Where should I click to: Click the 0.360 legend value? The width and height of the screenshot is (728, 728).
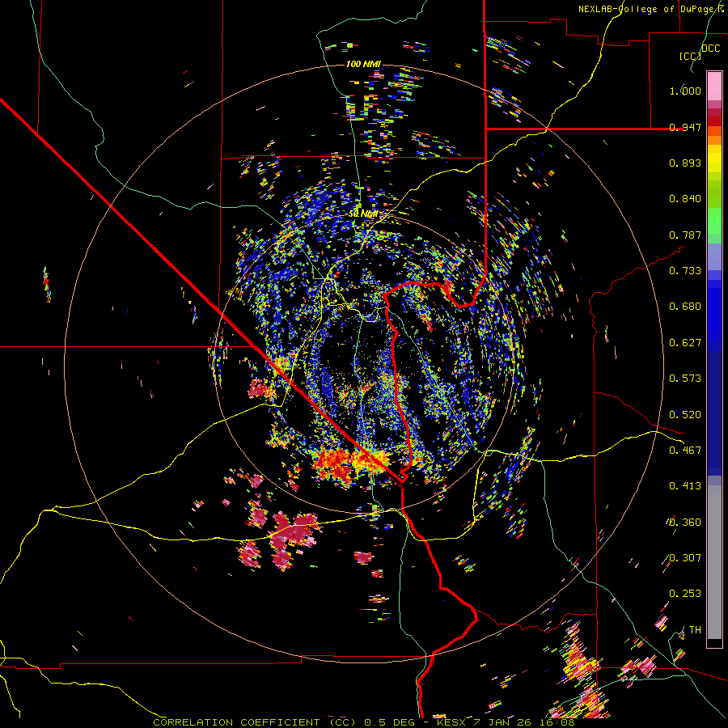coord(685,523)
